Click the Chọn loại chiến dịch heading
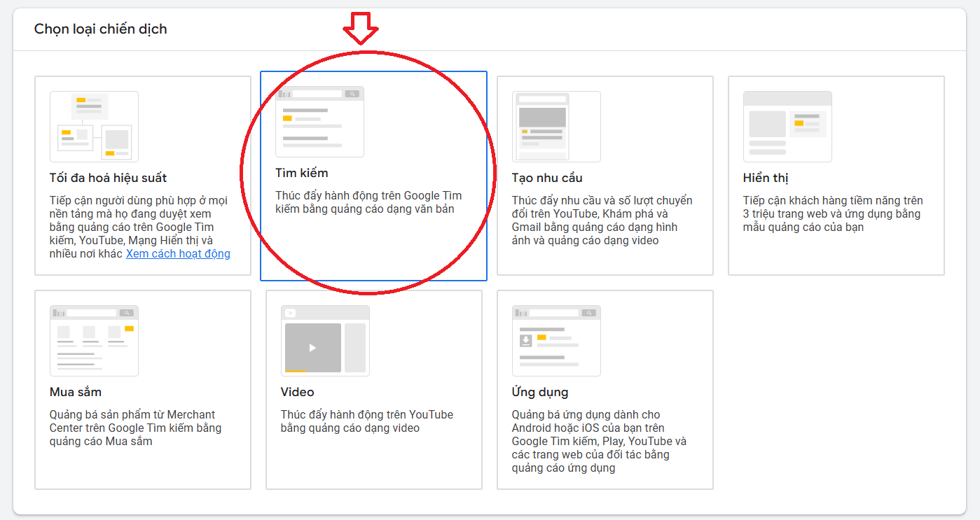Screen dimensions: 980x520 point(101,29)
